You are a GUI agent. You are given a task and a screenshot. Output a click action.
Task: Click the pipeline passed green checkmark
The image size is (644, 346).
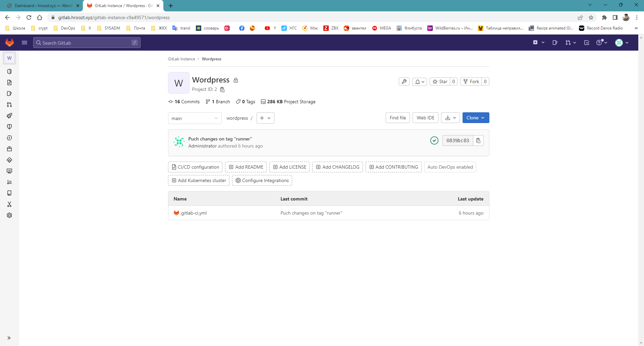[x=434, y=140]
